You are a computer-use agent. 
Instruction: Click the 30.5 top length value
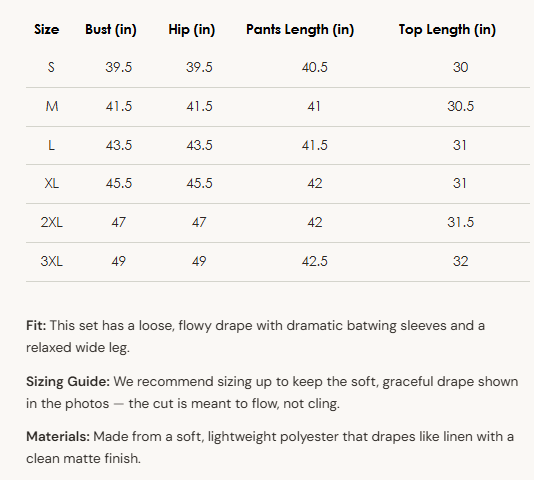[x=460, y=106]
